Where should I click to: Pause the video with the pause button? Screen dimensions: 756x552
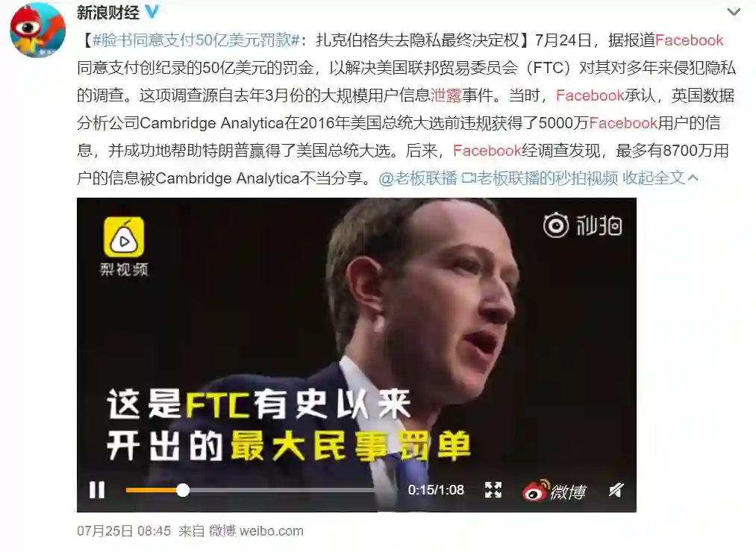pyautogui.click(x=97, y=490)
